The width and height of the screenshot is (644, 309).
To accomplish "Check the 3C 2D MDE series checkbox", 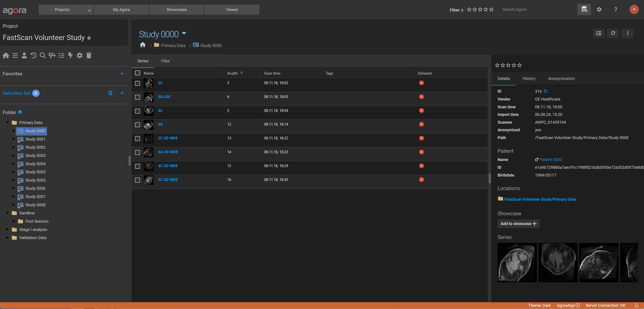I will pyautogui.click(x=137, y=180).
